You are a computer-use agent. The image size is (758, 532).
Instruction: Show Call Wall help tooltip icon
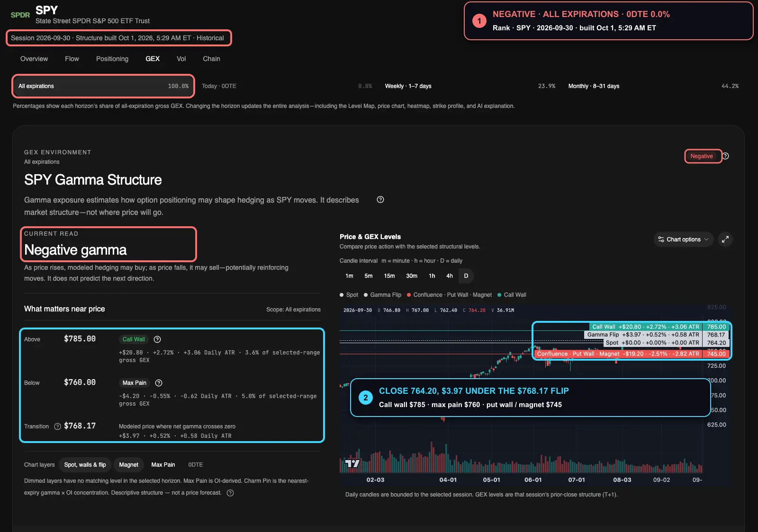point(157,339)
